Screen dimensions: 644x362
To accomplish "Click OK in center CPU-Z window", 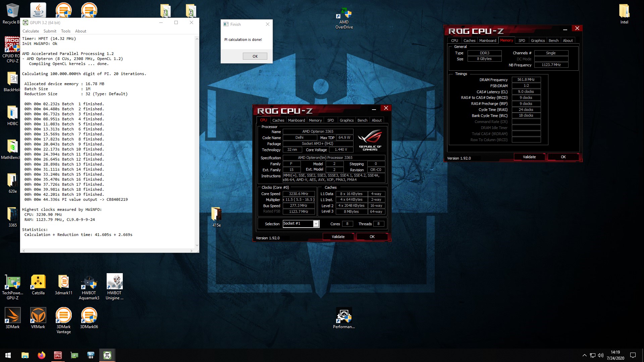I will click(372, 237).
